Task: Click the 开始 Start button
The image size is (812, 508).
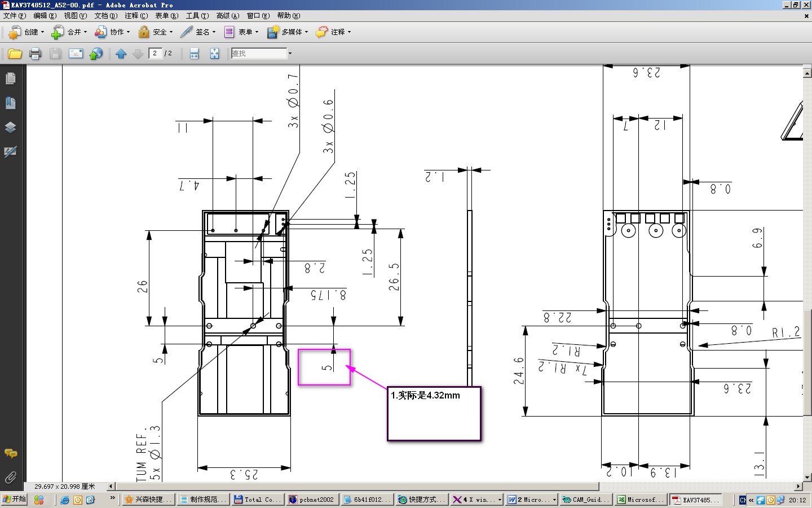Action: pos(14,500)
